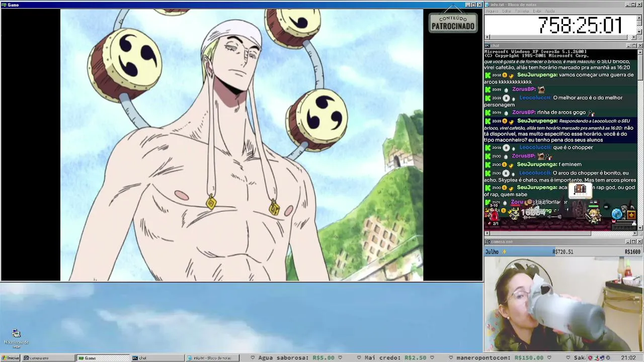
Task: Open the Ajuda menu in Bloco de notas
Action: point(550,11)
